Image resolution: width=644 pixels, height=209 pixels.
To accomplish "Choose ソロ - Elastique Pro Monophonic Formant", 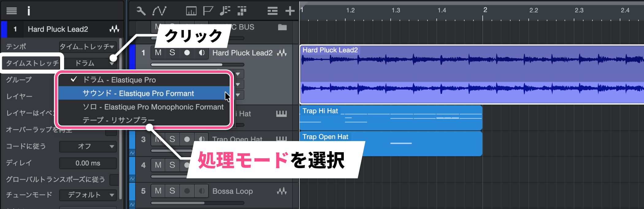I will click(153, 107).
